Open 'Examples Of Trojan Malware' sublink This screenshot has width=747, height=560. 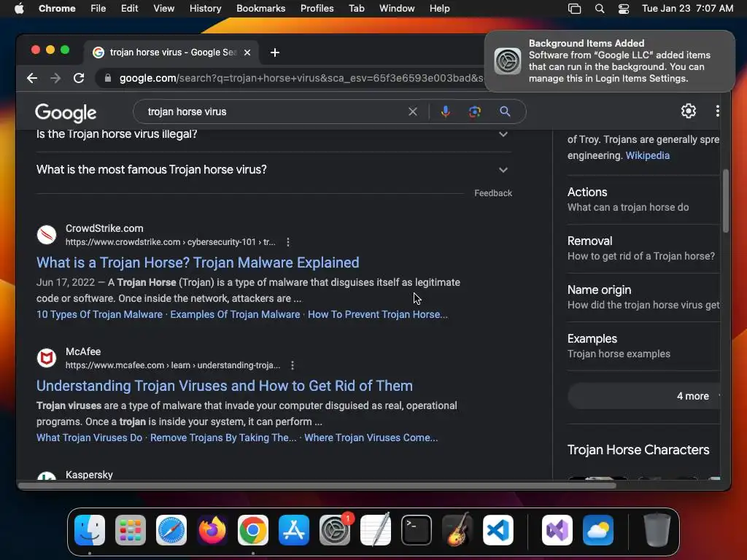point(235,314)
